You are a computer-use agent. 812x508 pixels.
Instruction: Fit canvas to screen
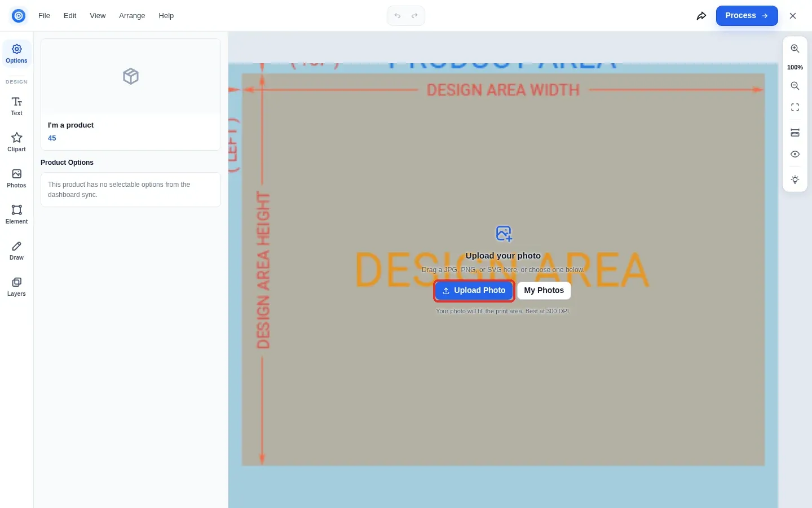point(795,107)
